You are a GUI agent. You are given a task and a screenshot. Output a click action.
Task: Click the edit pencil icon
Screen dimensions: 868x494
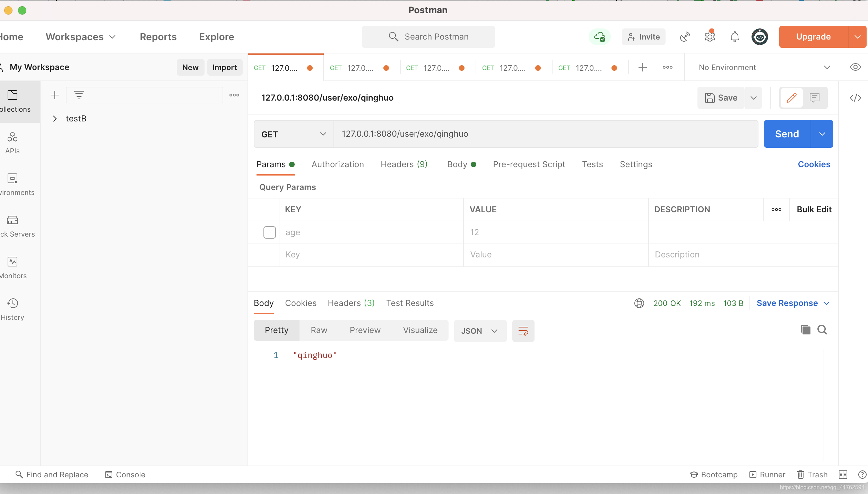(x=792, y=97)
